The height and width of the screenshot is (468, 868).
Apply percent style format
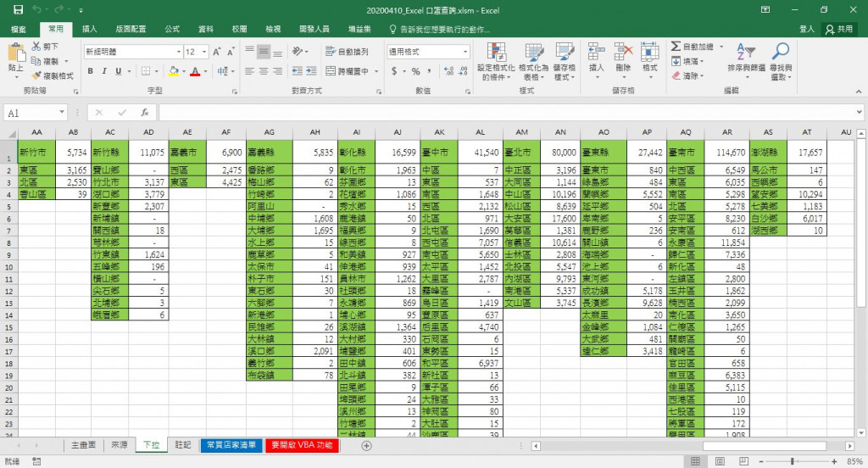click(x=415, y=71)
